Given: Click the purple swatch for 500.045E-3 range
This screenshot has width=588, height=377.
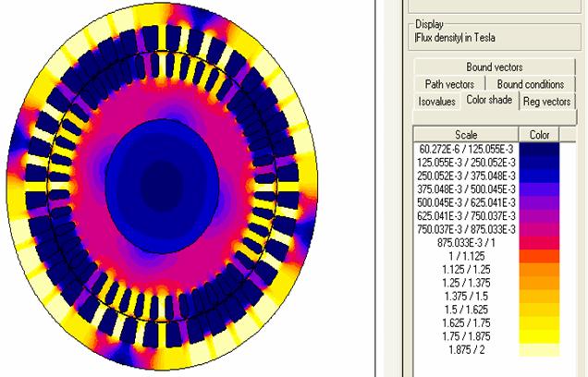Looking at the screenshot, I should (539, 202).
